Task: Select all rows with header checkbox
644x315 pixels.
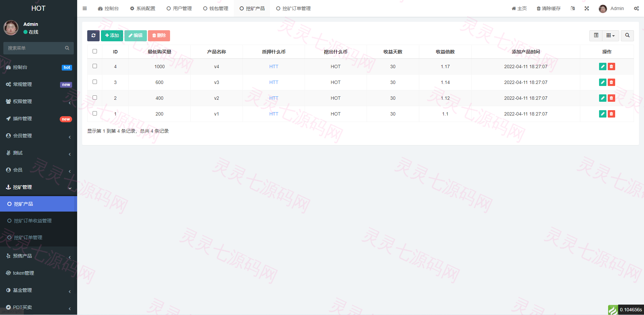Action: click(x=95, y=51)
